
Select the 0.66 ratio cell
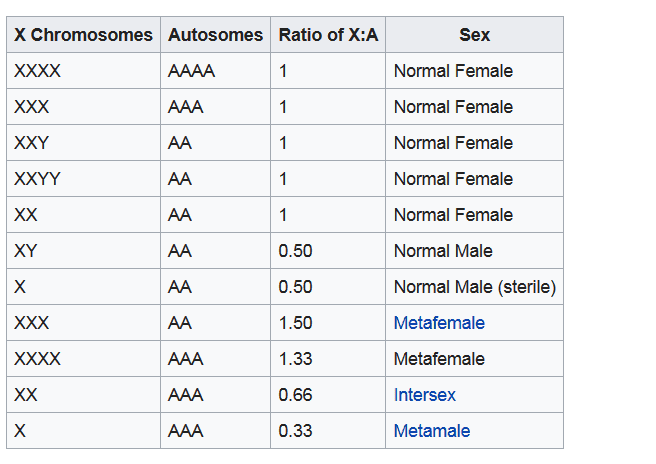coord(296,395)
